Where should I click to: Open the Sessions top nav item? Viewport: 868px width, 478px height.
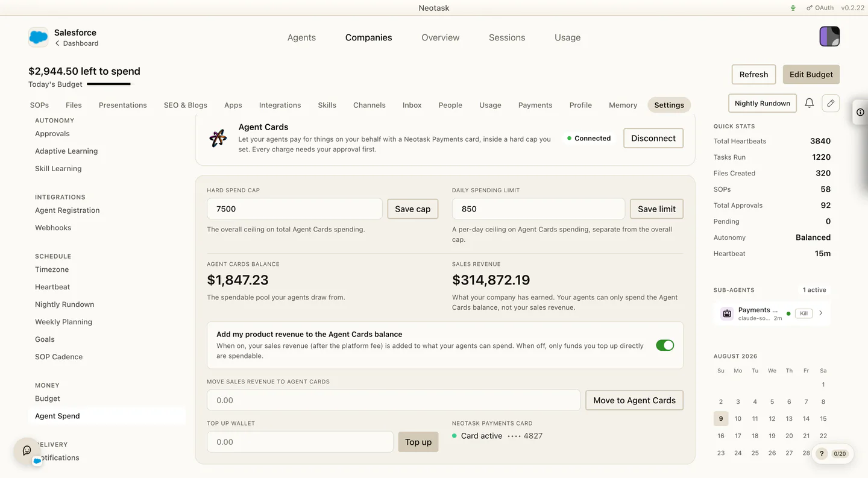(x=507, y=37)
